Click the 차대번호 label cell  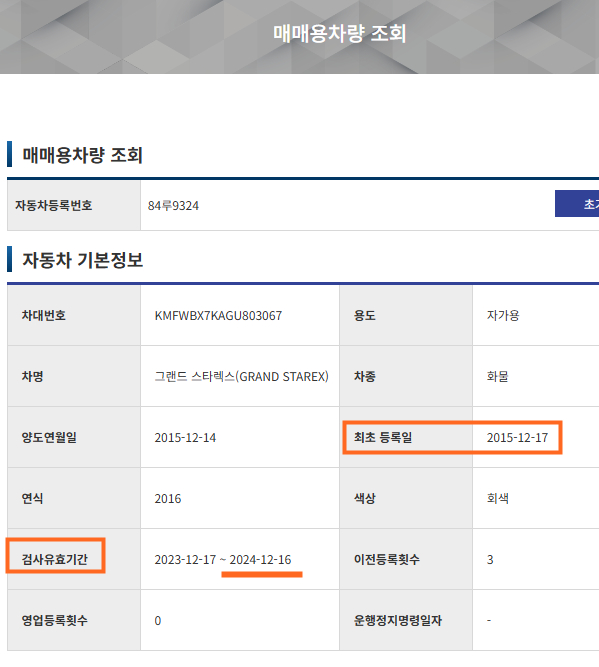pyautogui.click(x=74, y=316)
